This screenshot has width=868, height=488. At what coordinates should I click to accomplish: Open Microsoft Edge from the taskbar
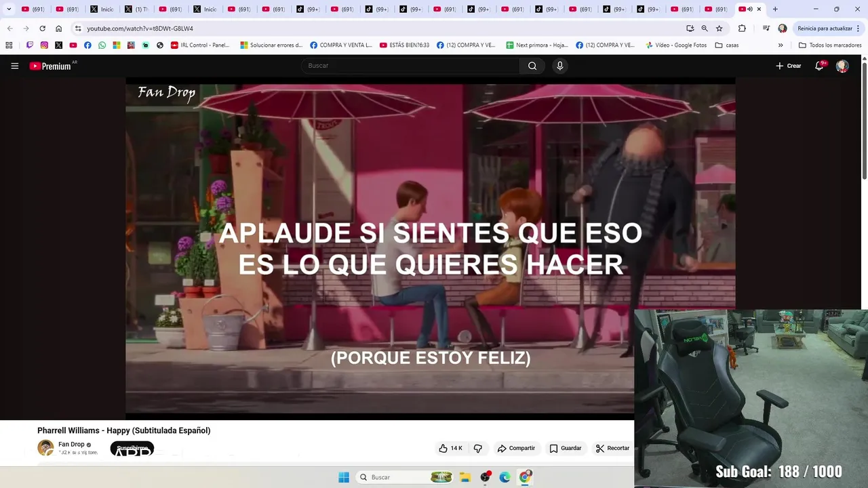coord(505,477)
